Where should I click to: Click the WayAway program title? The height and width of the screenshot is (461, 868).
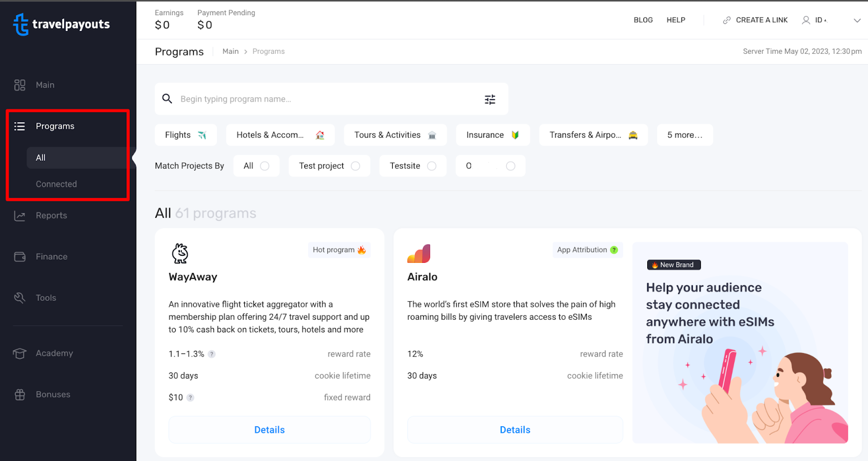[193, 277]
